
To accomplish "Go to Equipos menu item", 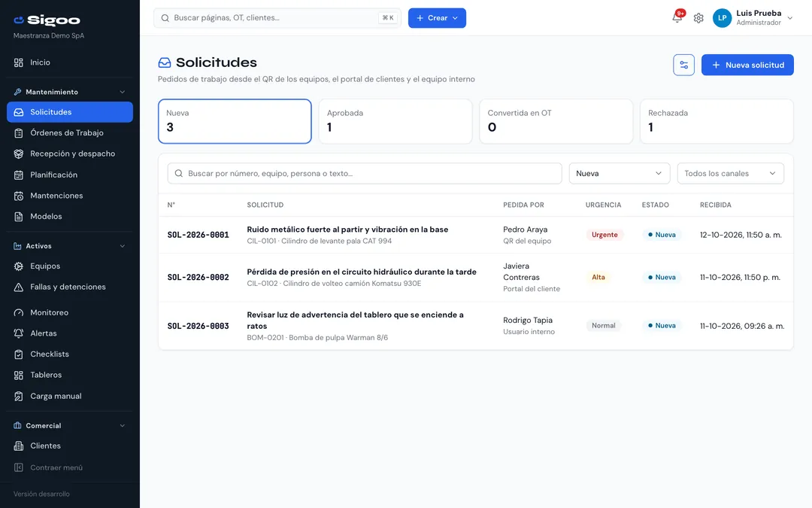I will (70, 266).
